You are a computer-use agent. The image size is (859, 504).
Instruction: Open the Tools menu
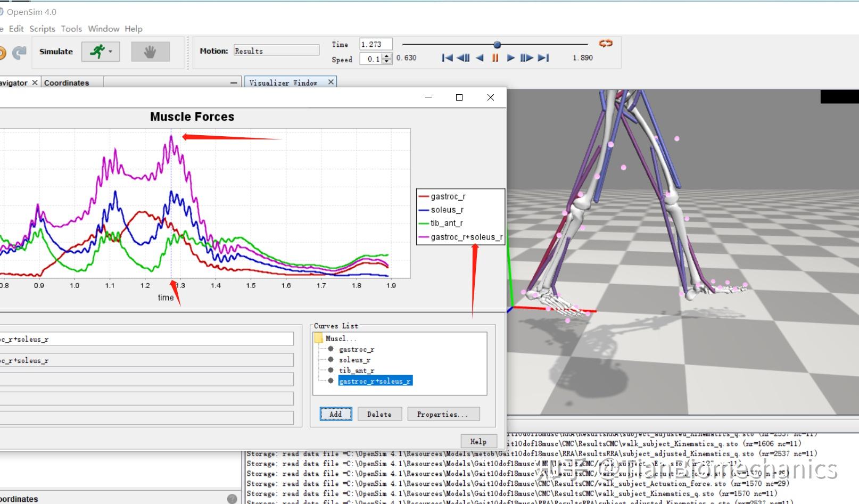71,29
